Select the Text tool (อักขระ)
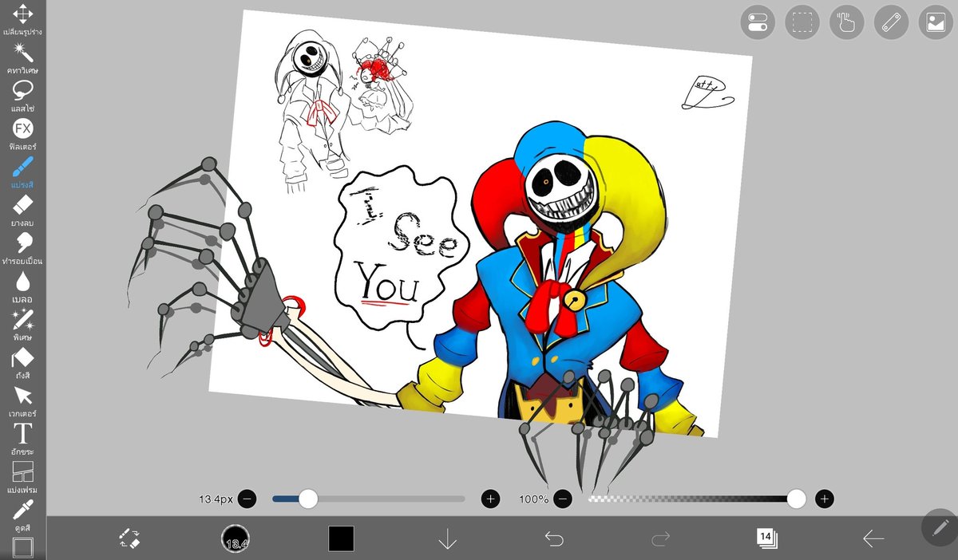Image resolution: width=958 pixels, height=560 pixels. (x=22, y=440)
